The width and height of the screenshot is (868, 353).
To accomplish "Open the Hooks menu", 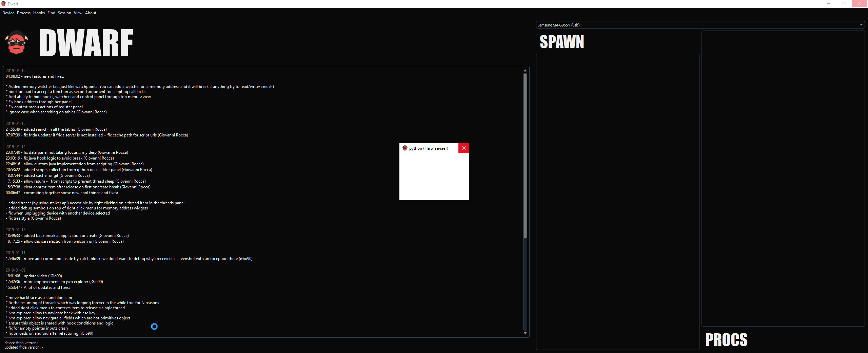I will coord(39,13).
